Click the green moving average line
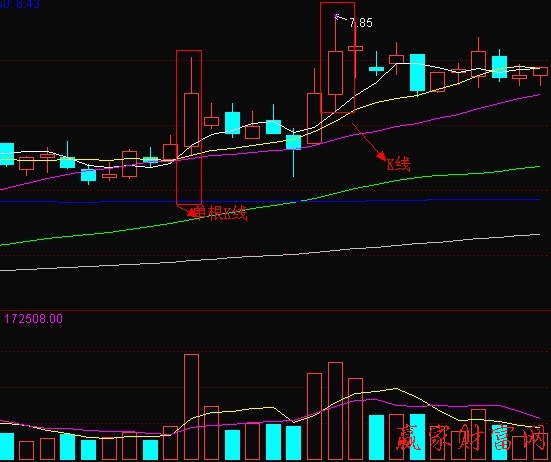Image resolution: width=551 pixels, height=462 pixels. tap(422, 177)
